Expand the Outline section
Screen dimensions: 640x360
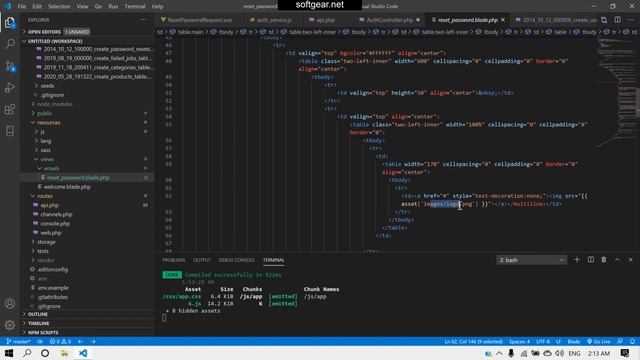click(x=87, y=314)
